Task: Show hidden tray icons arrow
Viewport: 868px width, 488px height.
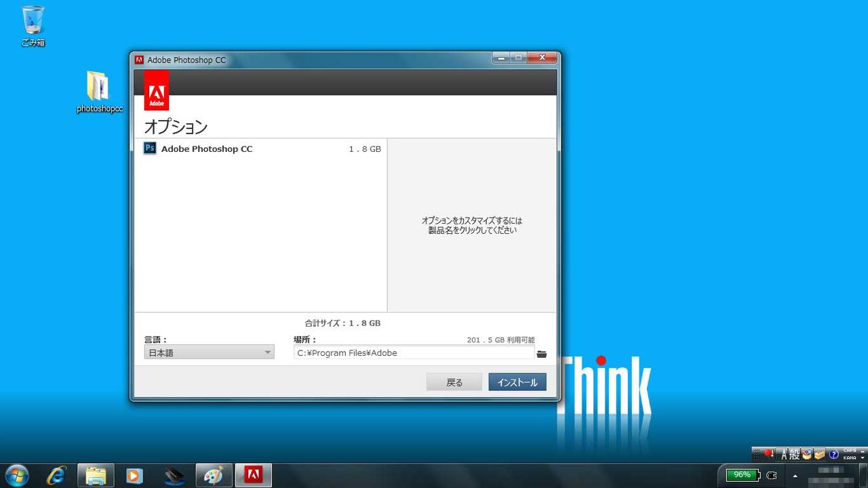Action: [x=795, y=475]
